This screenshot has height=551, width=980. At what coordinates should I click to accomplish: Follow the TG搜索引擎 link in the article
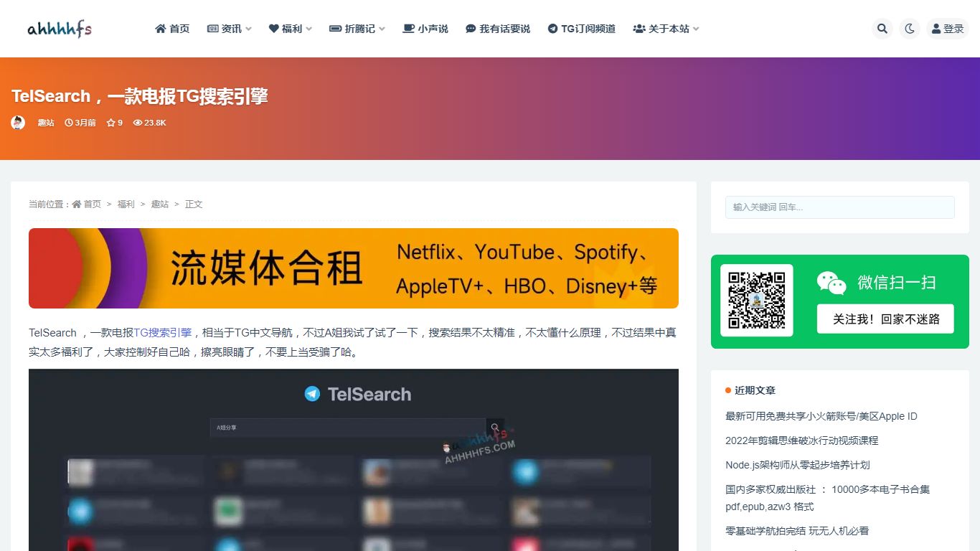[x=163, y=332]
